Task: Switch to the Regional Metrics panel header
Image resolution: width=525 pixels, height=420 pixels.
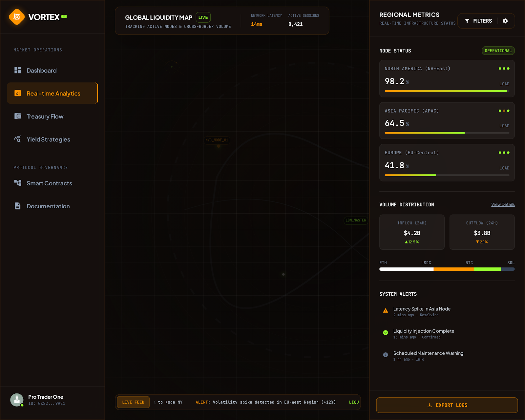Action: (x=409, y=14)
